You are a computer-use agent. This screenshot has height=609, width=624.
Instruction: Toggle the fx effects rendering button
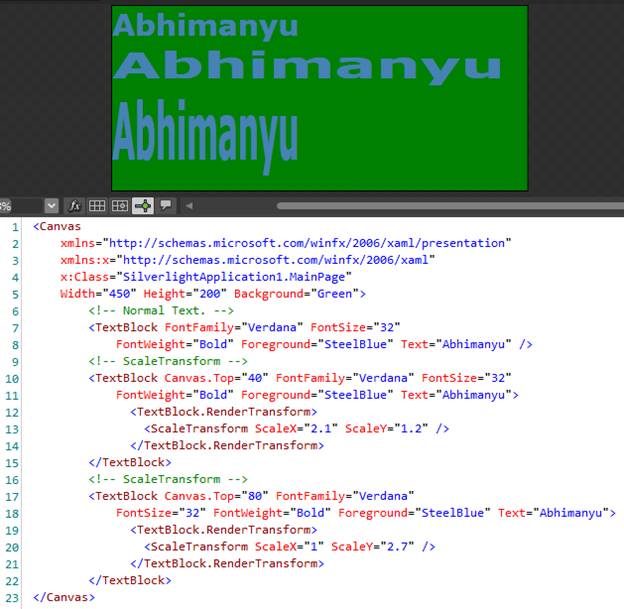[x=74, y=206]
